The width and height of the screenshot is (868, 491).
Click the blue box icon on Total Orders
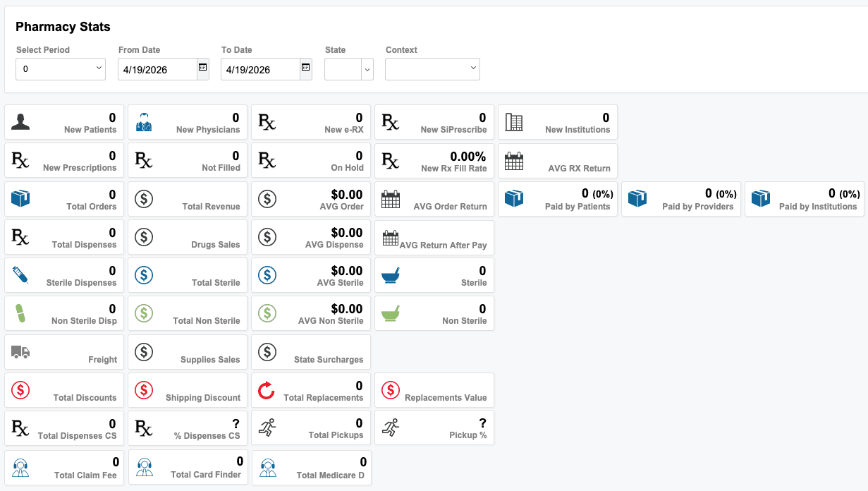click(20, 198)
